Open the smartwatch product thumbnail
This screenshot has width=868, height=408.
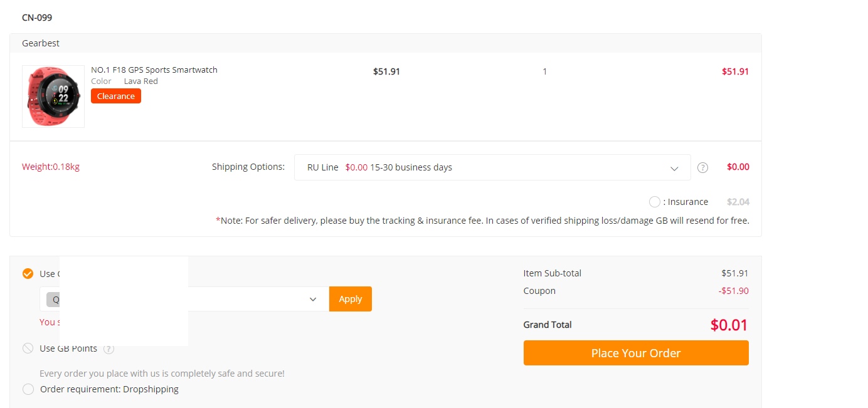pyautogui.click(x=53, y=97)
